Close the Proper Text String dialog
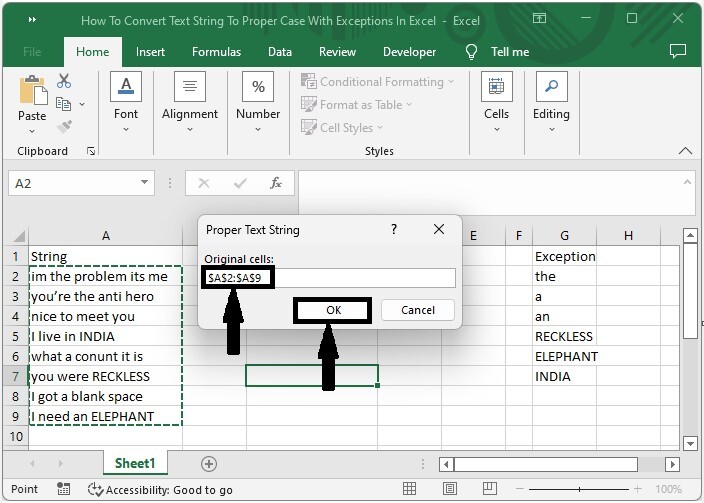 (439, 229)
